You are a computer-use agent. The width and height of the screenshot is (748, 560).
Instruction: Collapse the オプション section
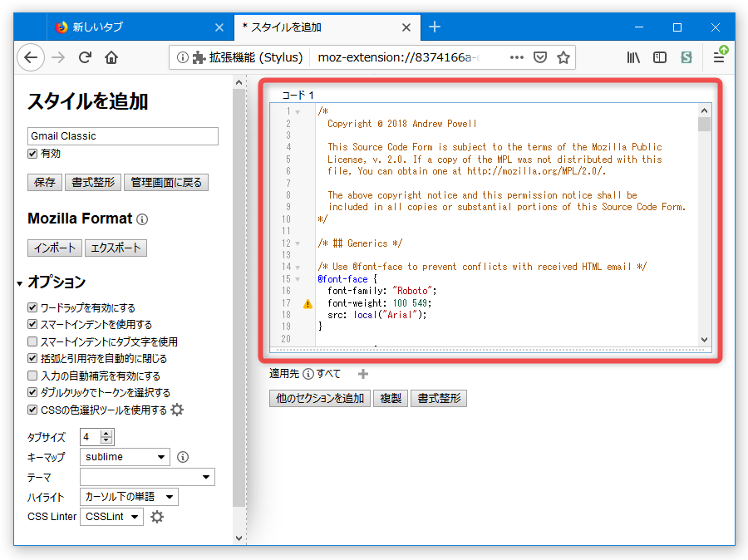(x=20, y=283)
